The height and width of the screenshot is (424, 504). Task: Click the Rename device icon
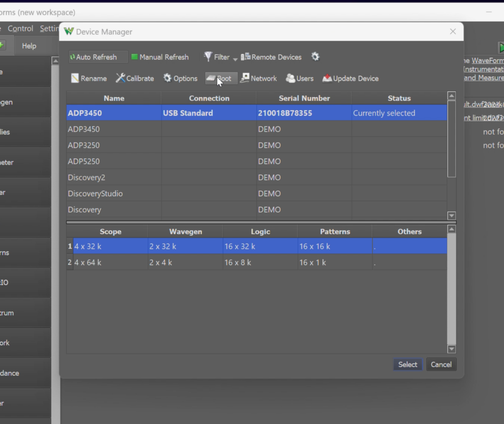pos(89,78)
